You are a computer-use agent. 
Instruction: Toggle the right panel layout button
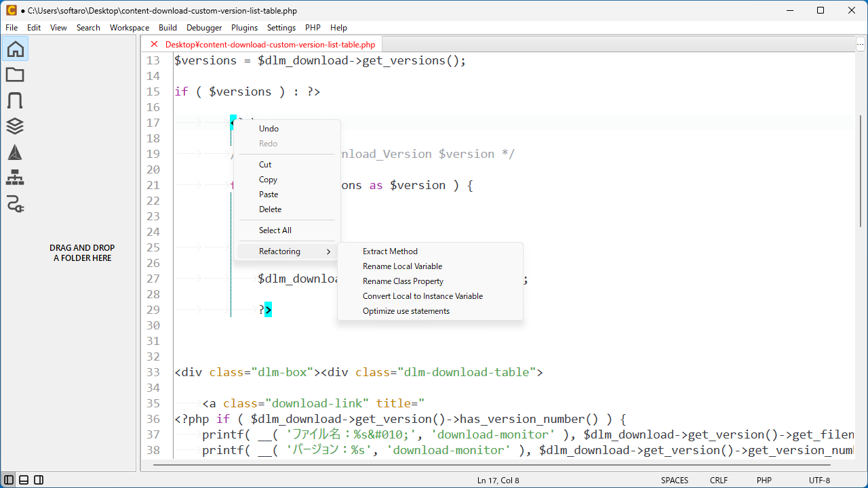click(39, 480)
